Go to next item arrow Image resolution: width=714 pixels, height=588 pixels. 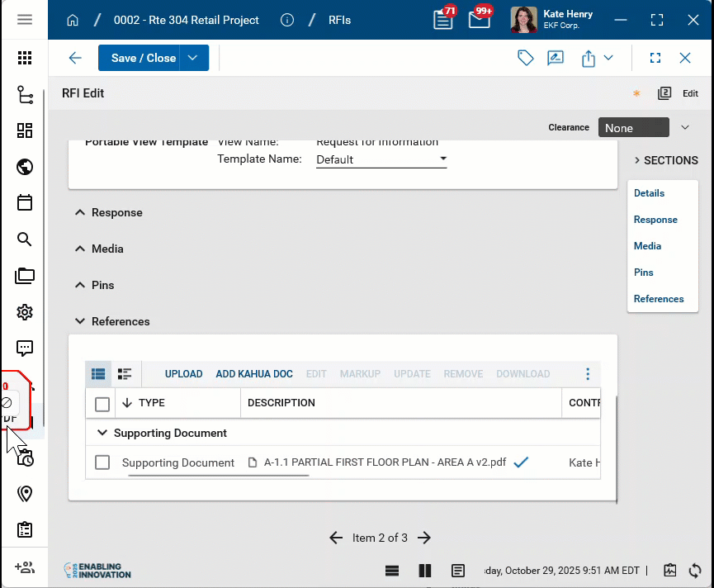424,538
